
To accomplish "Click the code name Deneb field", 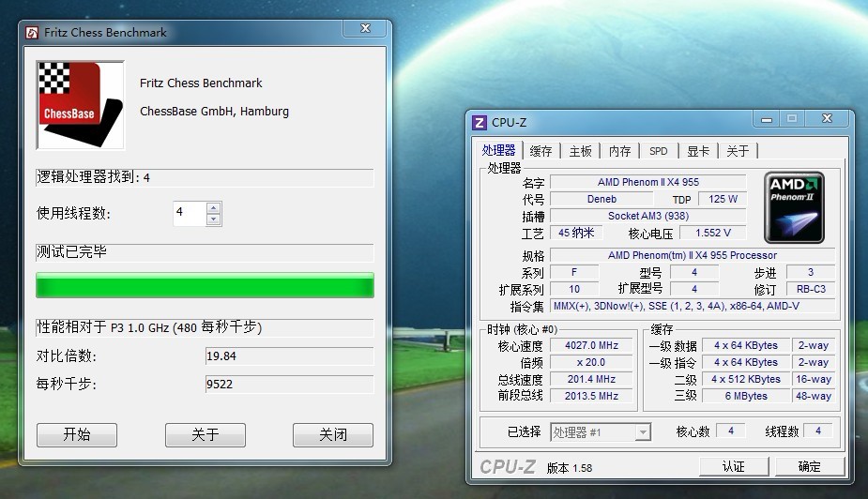I will (x=602, y=199).
